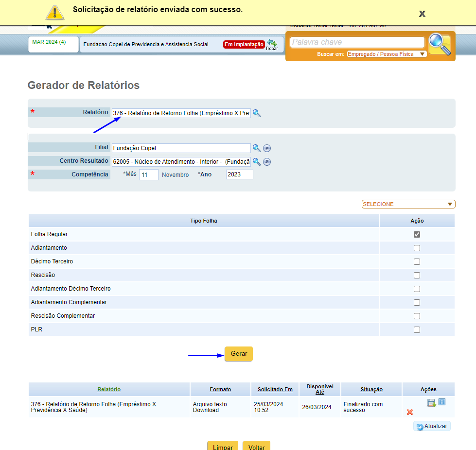Viewport: 476px width, 450px height.
Task: Click the Relatório input field
Action: (x=181, y=113)
